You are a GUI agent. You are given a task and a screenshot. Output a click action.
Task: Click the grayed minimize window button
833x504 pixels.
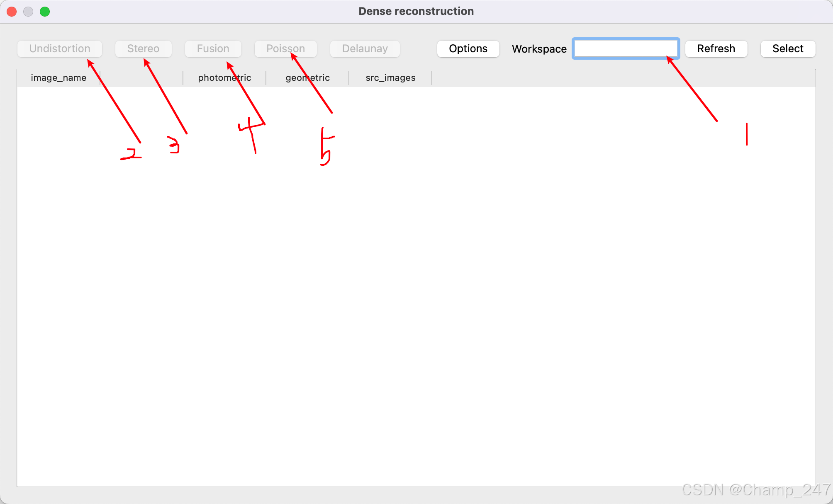click(28, 12)
